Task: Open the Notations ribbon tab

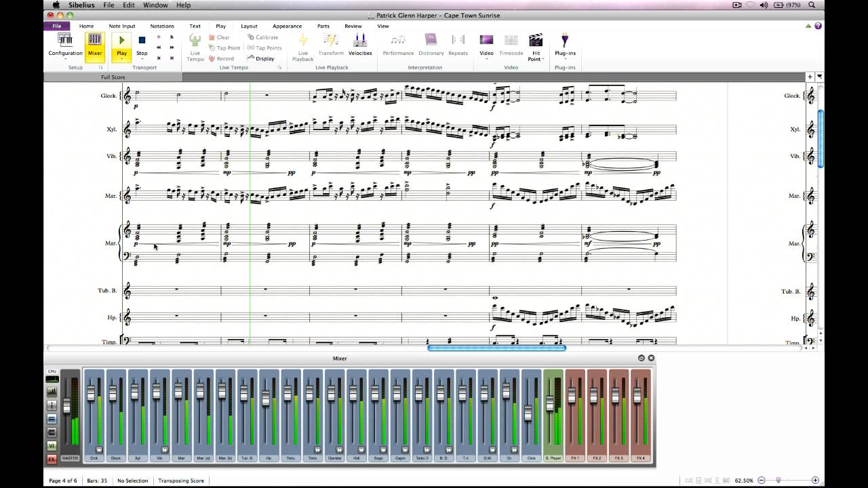Action: click(x=162, y=26)
